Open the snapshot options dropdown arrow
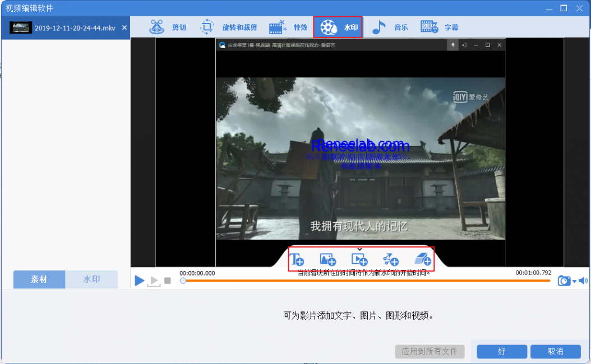 pos(574,281)
